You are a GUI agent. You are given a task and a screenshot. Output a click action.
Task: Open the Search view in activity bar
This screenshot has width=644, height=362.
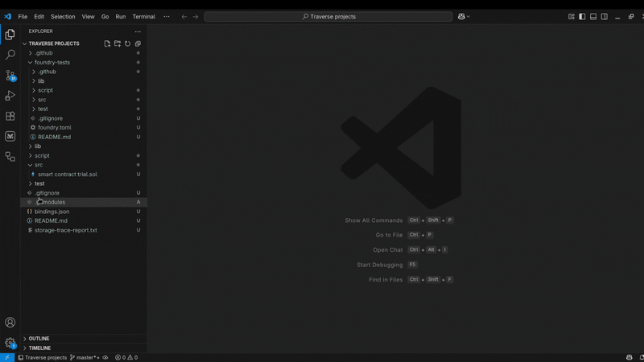click(x=10, y=55)
